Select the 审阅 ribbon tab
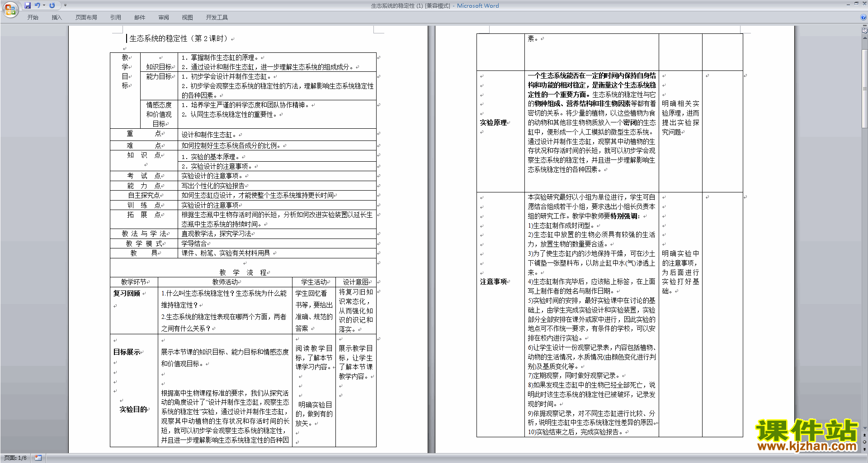This screenshot has height=463, width=868. pyautogui.click(x=164, y=18)
